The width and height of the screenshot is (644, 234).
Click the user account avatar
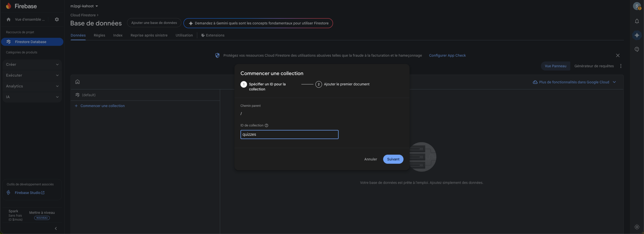[637, 6]
